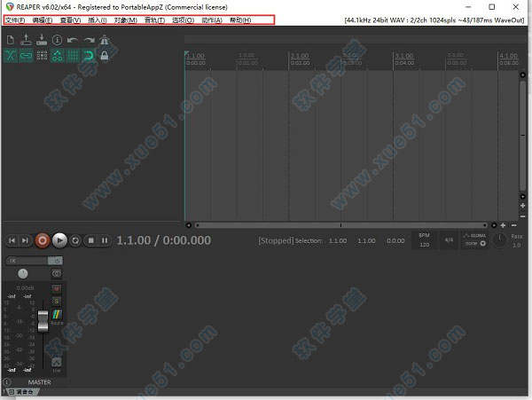Click the master volume fader
532x400 pixels.
(43, 321)
